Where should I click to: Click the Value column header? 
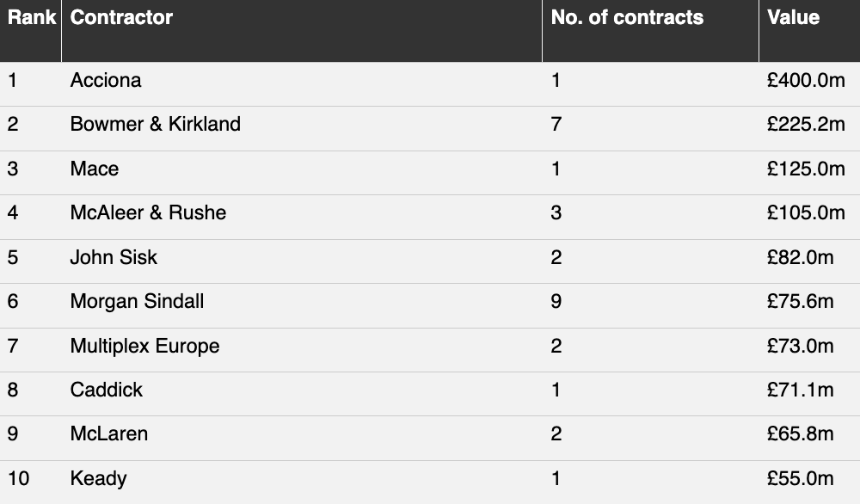(x=793, y=17)
